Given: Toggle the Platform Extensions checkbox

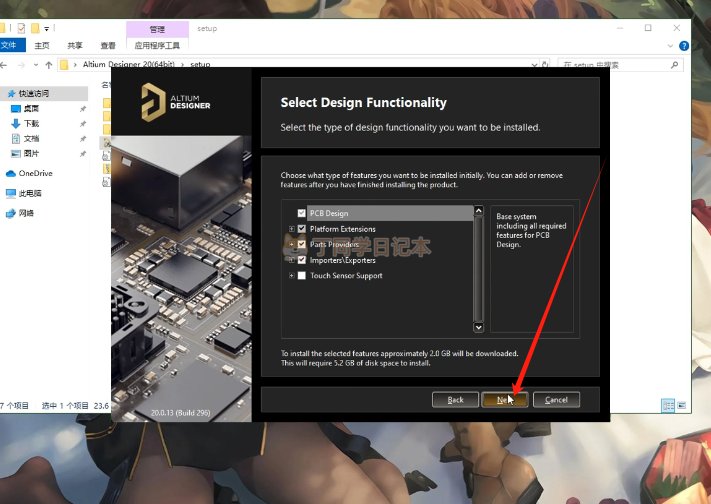Looking at the screenshot, I should point(301,229).
